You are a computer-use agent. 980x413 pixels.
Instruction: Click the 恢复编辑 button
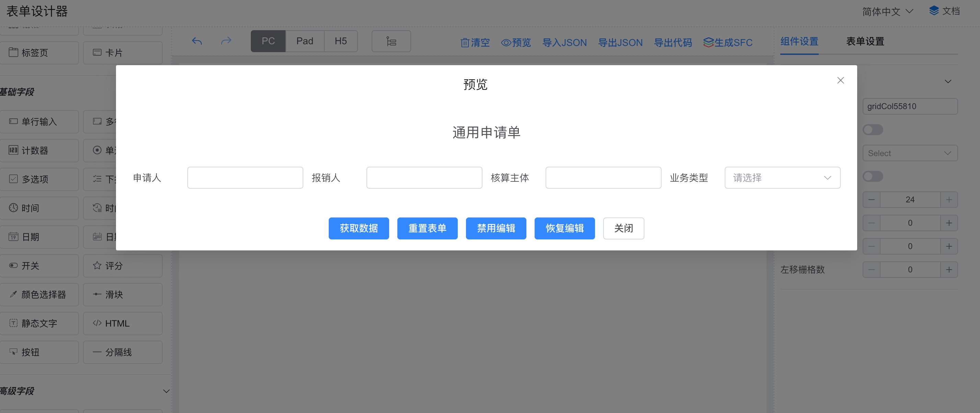pyautogui.click(x=564, y=228)
